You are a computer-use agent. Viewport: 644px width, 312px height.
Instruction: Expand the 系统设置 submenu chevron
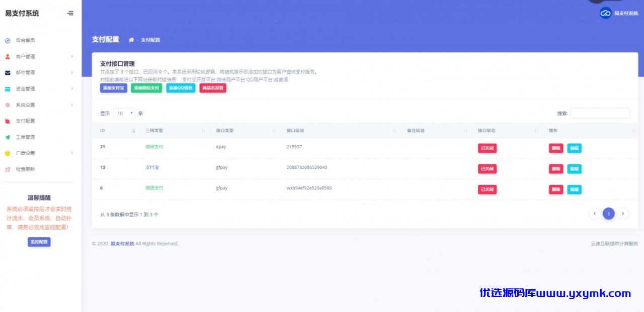[x=72, y=105]
